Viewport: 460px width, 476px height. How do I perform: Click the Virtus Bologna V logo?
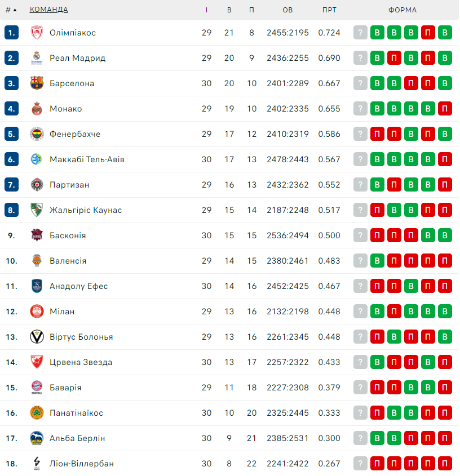click(x=37, y=337)
